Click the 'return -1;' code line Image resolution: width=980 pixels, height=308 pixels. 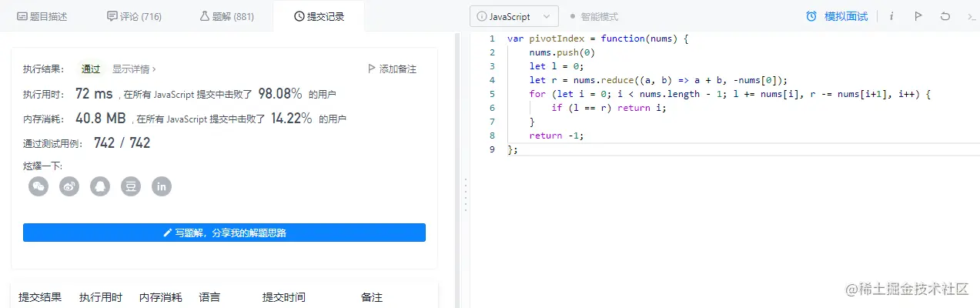pos(557,135)
